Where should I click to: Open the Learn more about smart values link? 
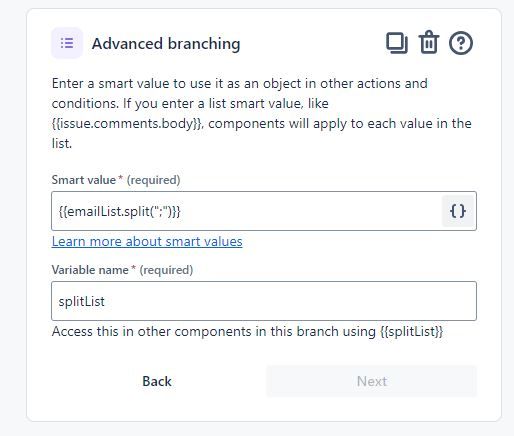pyautogui.click(x=147, y=241)
